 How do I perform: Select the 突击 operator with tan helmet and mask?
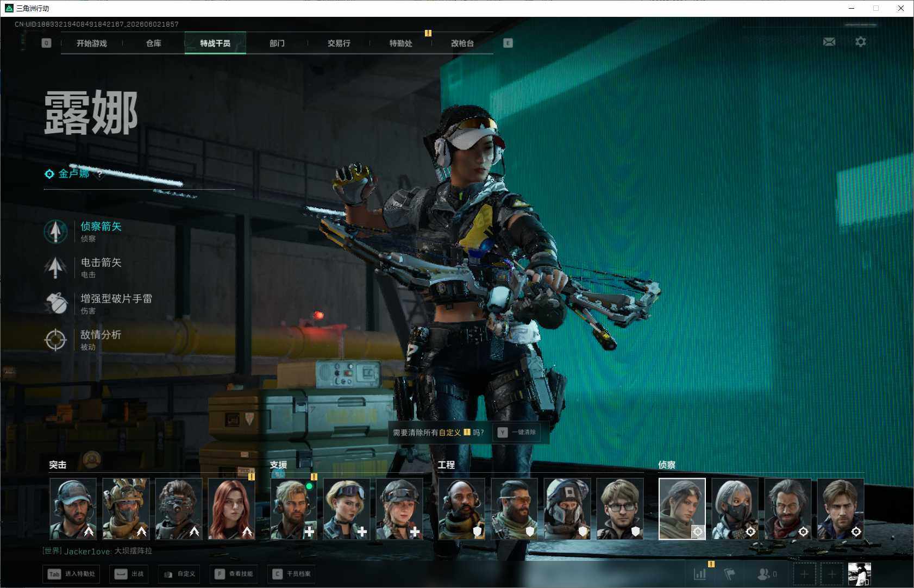pyautogui.click(x=126, y=509)
